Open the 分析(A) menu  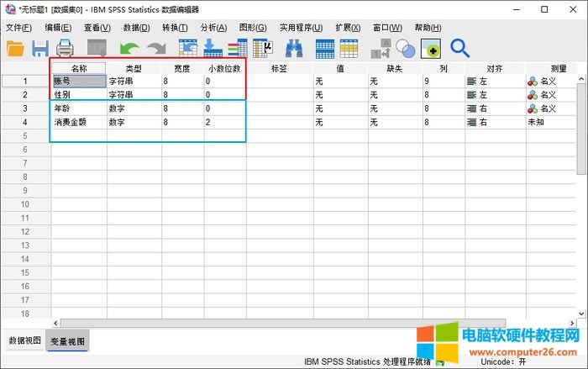tap(213, 28)
